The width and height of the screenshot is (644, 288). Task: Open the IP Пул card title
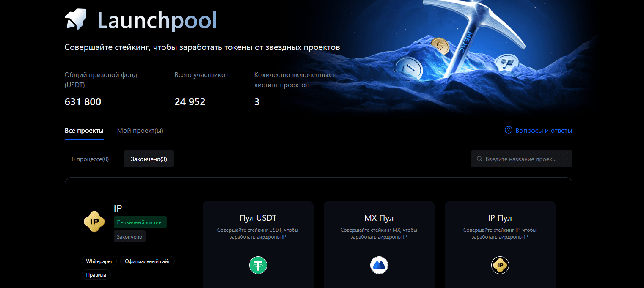click(x=500, y=218)
